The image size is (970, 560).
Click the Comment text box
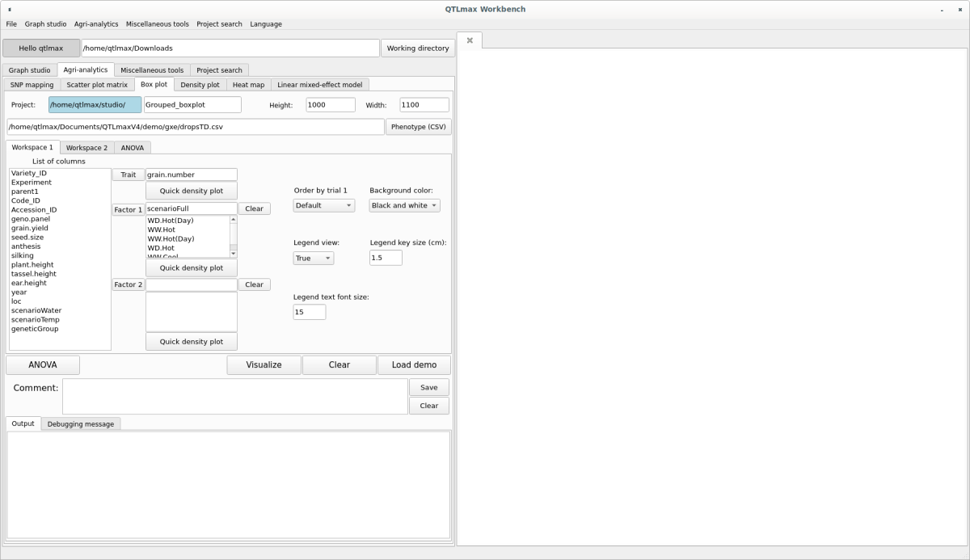tap(234, 397)
